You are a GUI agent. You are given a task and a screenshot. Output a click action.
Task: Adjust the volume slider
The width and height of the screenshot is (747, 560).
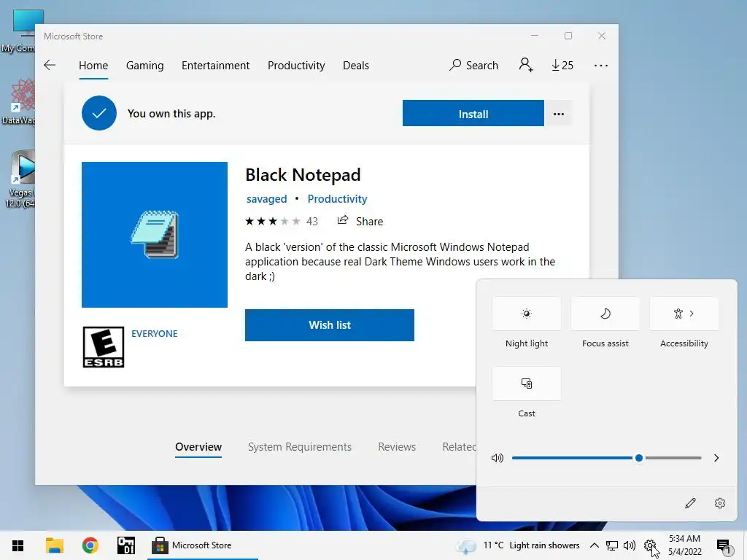pos(606,458)
